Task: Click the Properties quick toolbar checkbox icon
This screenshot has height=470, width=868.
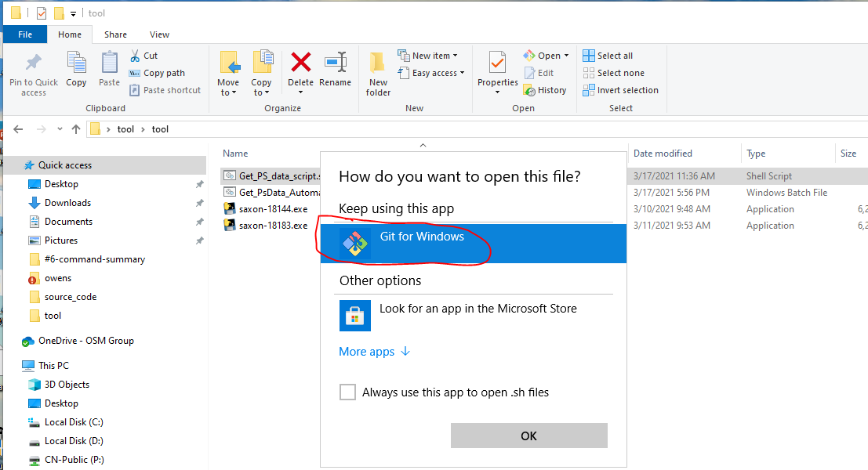Action: (42, 13)
